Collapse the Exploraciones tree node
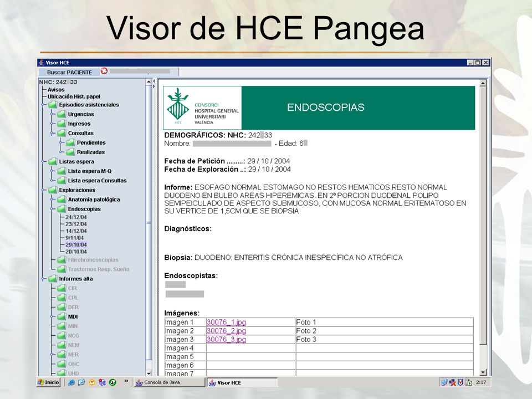 click(x=43, y=190)
